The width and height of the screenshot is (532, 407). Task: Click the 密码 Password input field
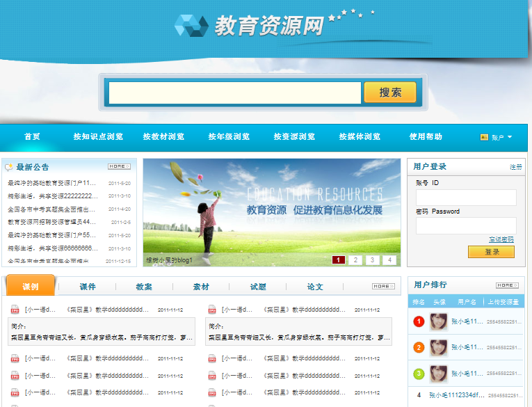(x=466, y=225)
